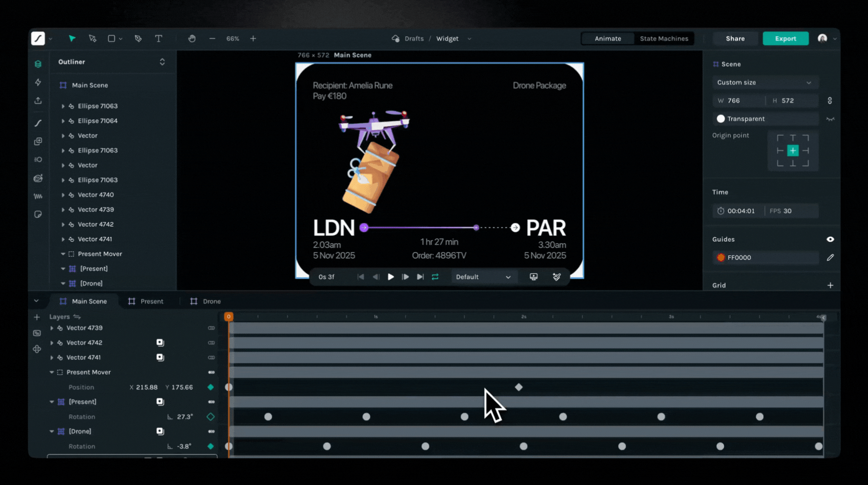Toggle Rotation keyframe diamond for [Present]

click(211, 417)
